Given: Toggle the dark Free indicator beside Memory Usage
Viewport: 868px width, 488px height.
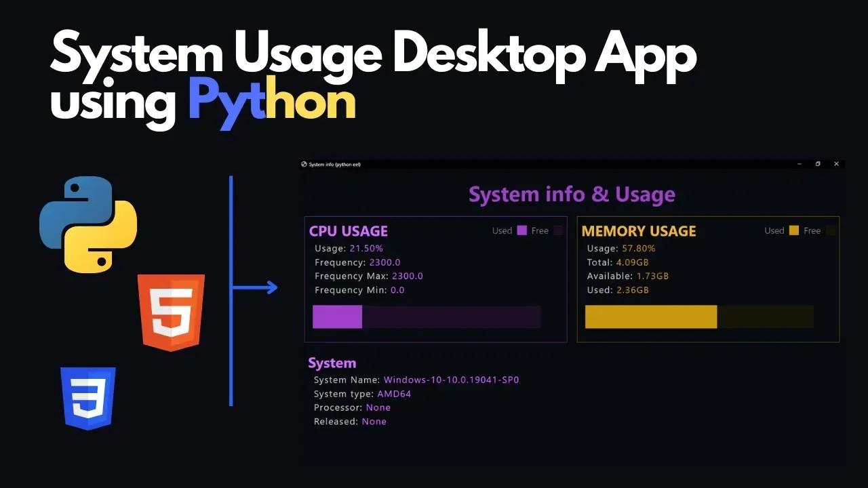Looking at the screenshot, I should (x=830, y=232).
